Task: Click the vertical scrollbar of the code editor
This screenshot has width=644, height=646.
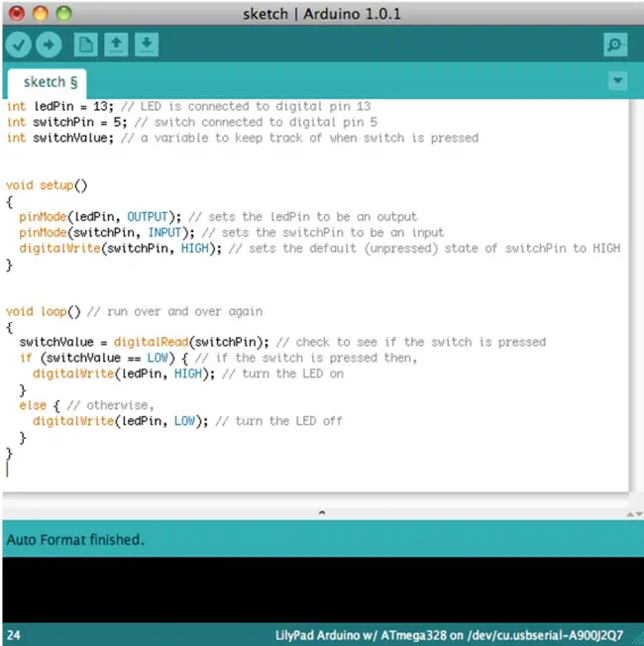Action: (x=636, y=295)
